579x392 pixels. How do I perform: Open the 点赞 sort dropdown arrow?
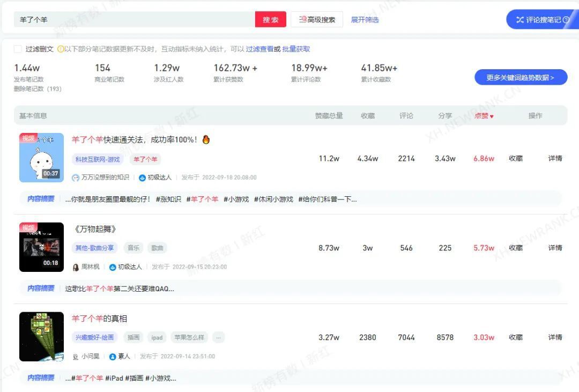click(492, 116)
